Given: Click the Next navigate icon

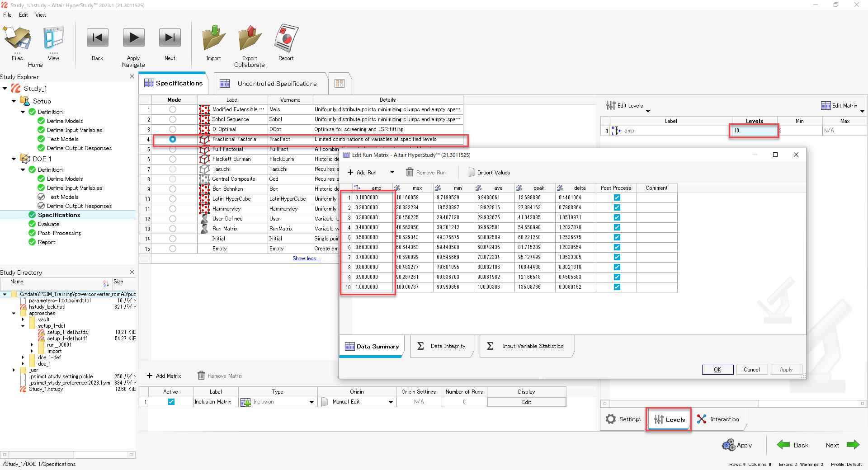Looking at the screenshot, I should pos(170,38).
